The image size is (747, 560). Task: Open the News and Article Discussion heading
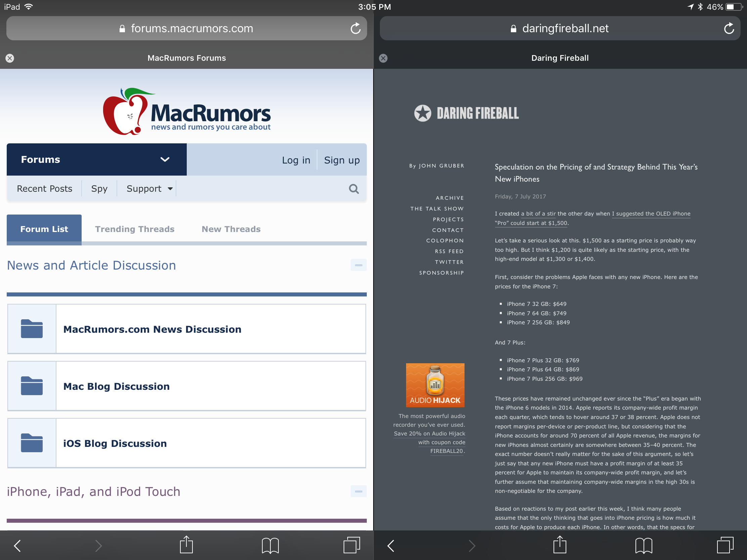coord(91,265)
